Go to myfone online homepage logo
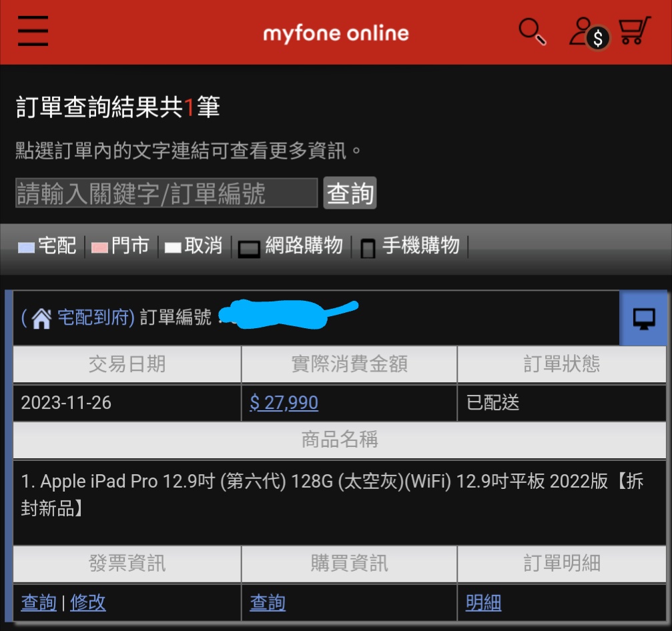 [336, 33]
